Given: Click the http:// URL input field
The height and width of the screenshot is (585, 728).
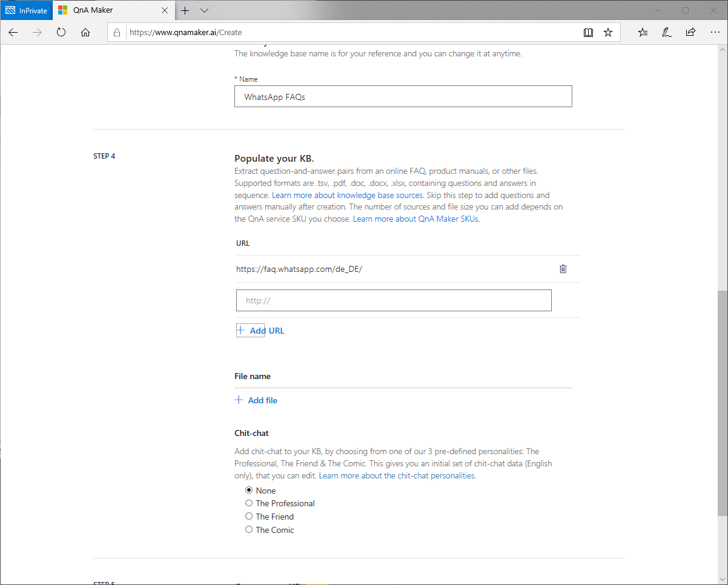Looking at the screenshot, I should (x=394, y=300).
